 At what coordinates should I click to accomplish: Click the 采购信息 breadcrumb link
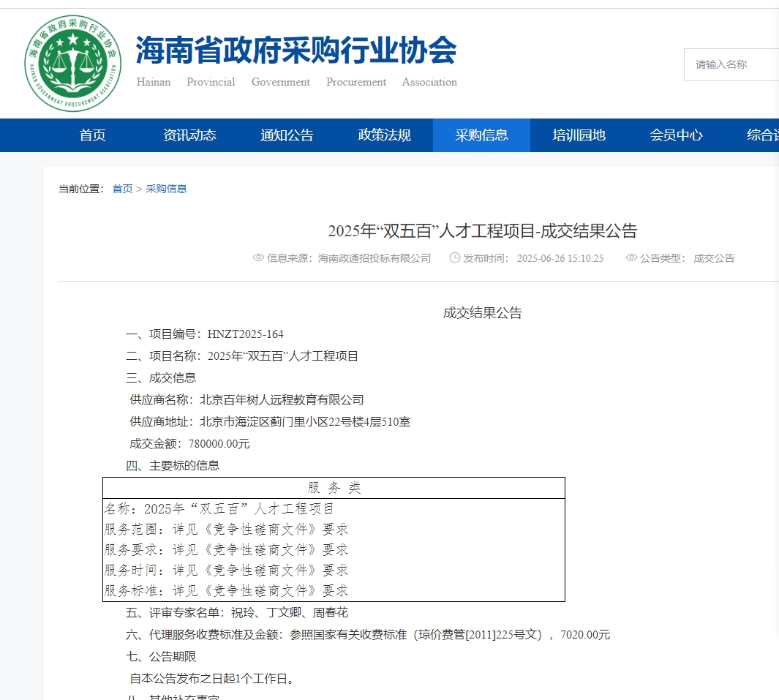tap(166, 189)
